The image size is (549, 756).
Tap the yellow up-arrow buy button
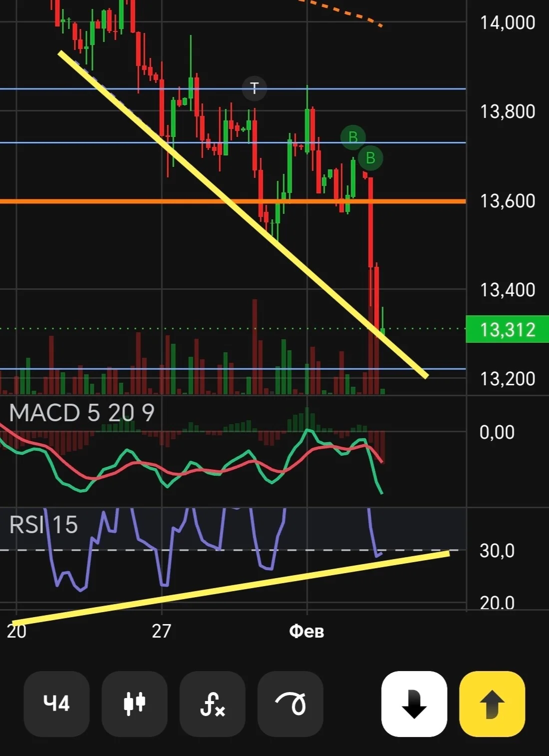(492, 704)
